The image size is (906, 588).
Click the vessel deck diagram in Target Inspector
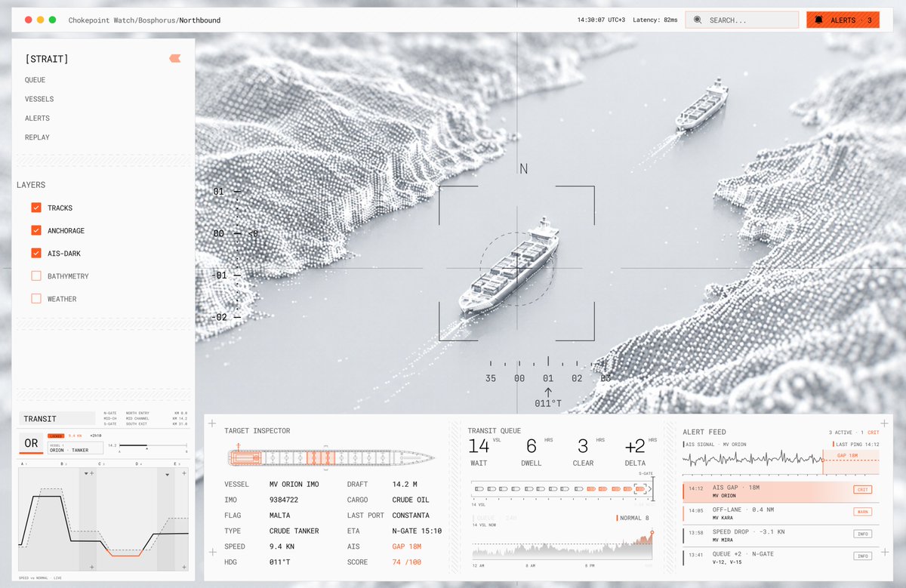[331, 457]
